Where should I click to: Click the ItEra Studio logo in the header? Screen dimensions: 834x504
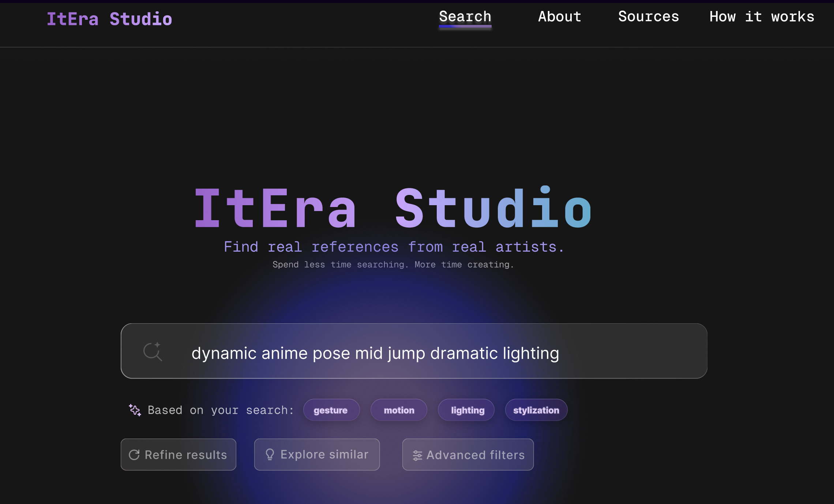click(x=109, y=18)
